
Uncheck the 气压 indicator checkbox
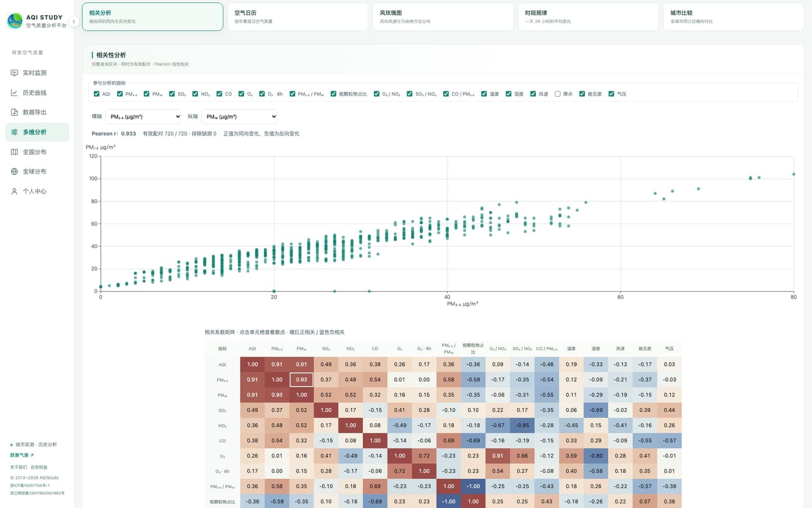(612, 94)
